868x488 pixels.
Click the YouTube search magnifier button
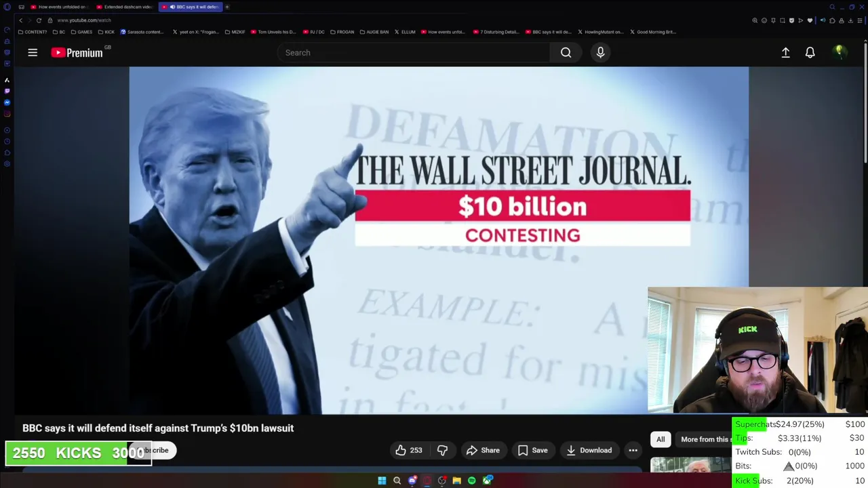(566, 52)
